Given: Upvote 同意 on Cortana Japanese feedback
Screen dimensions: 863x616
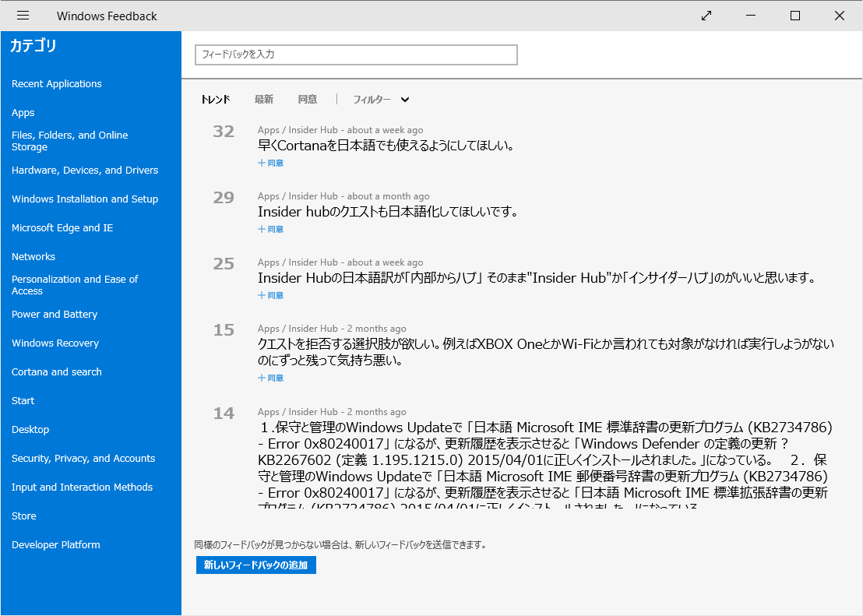Looking at the screenshot, I should pyautogui.click(x=270, y=163).
